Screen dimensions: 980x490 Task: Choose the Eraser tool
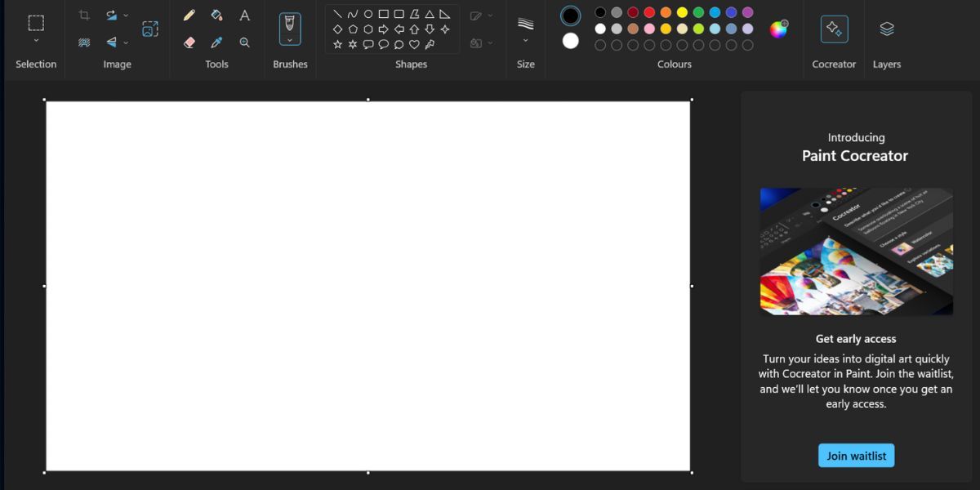(189, 42)
